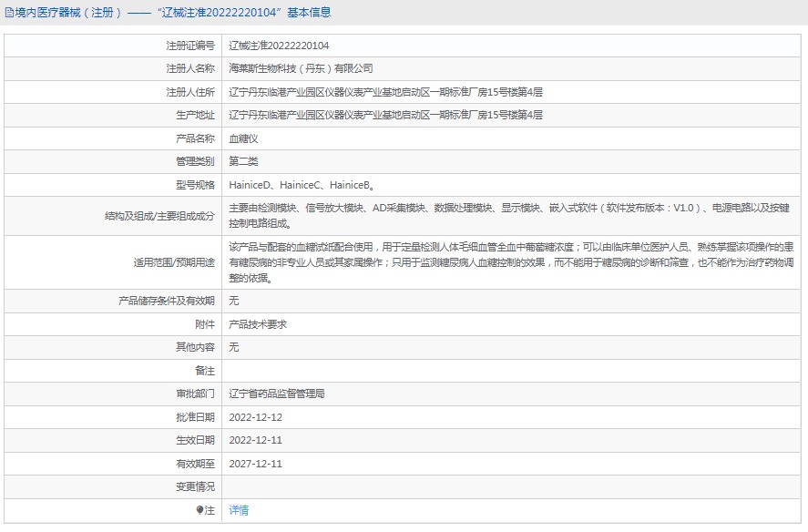Click the structure composition description text
808x532 pixels.
click(509, 216)
